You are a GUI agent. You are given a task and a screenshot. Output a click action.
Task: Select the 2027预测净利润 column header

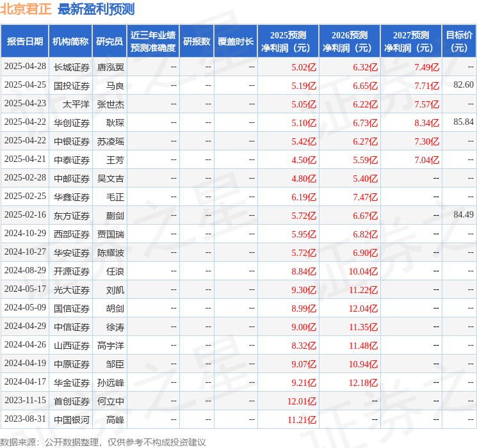pyautogui.click(x=411, y=42)
